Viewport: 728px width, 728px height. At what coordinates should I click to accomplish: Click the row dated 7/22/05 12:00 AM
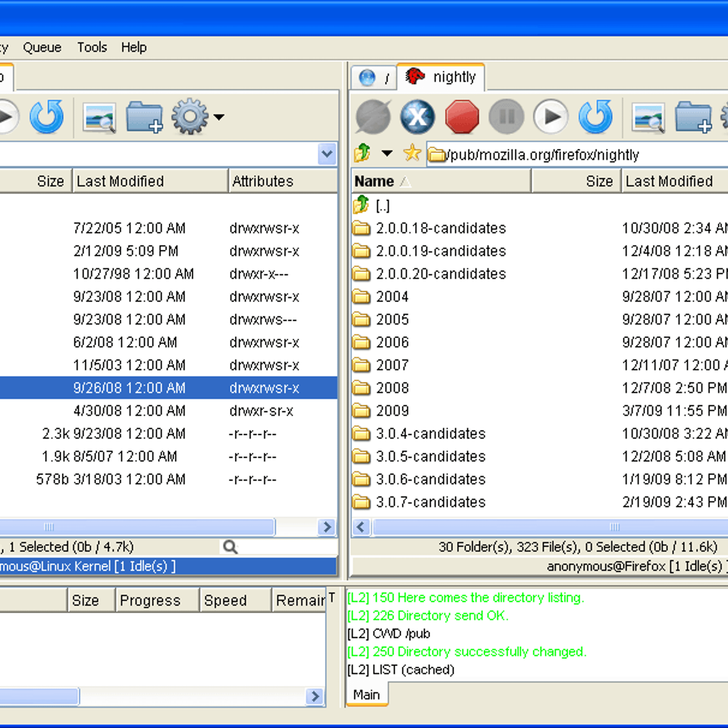(168, 228)
